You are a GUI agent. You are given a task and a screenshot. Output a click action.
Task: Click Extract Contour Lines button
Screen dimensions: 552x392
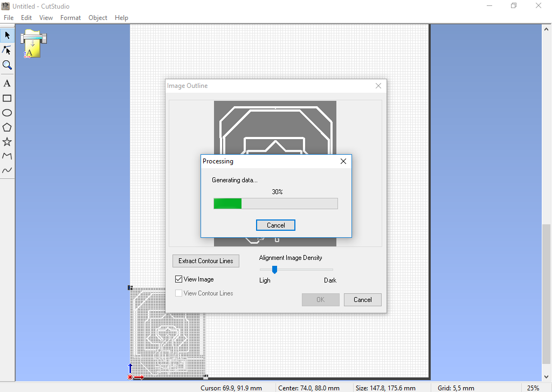pos(205,261)
